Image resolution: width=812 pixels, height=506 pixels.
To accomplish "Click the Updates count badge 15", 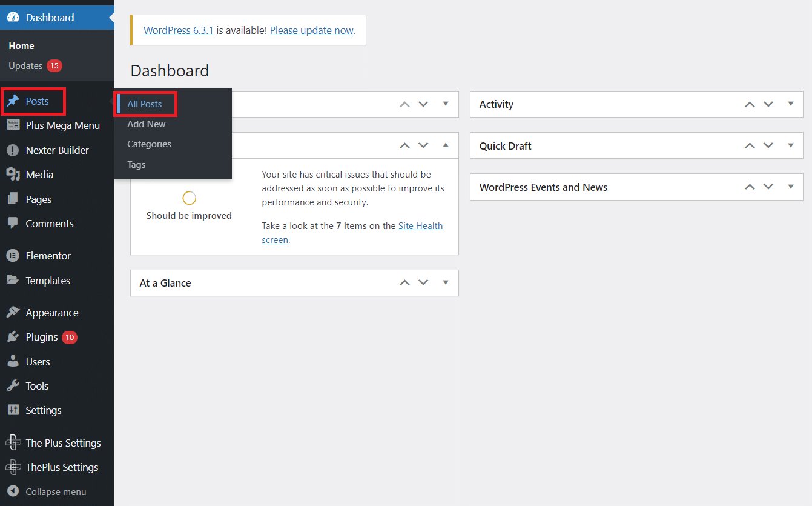I will click(54, 65).
